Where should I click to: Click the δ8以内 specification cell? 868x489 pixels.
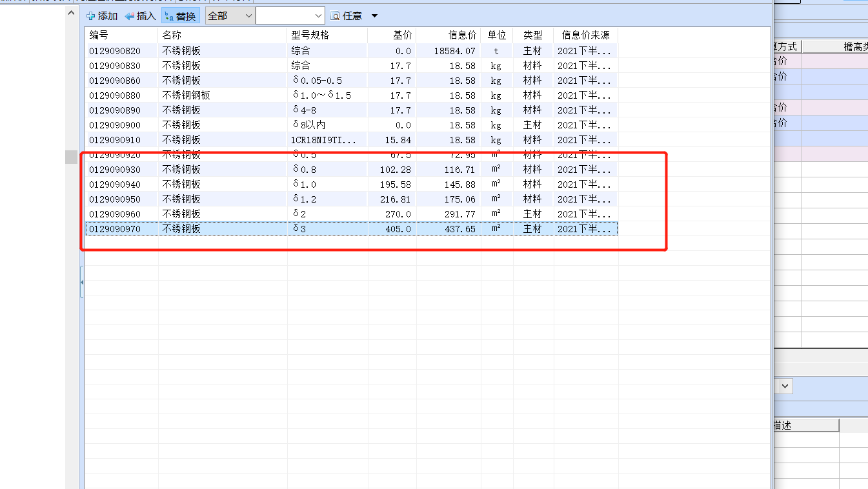click(327, 125)
